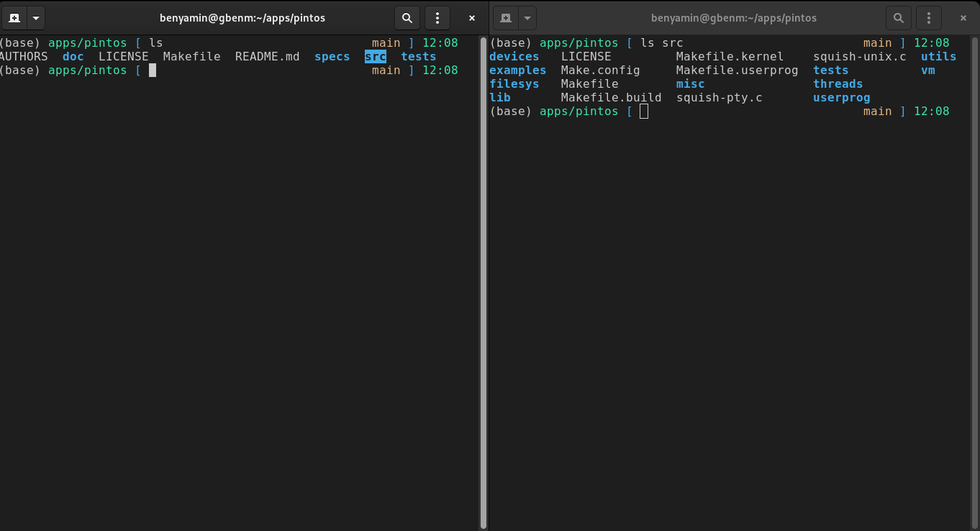Click the threads directory name
Screen dimensions: 980x531
pos(838,83)
